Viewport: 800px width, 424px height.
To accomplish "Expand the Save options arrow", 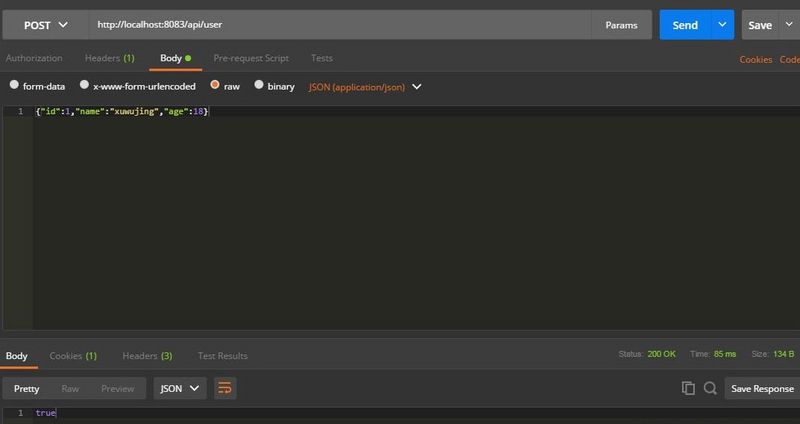I will click(789, 24).
